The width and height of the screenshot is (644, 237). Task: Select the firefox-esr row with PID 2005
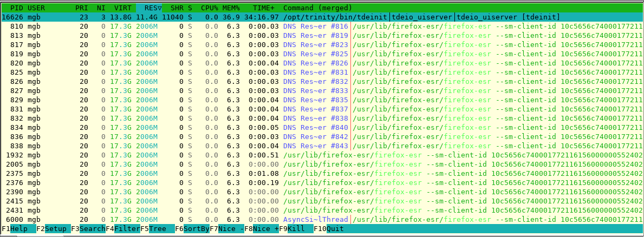322,164
